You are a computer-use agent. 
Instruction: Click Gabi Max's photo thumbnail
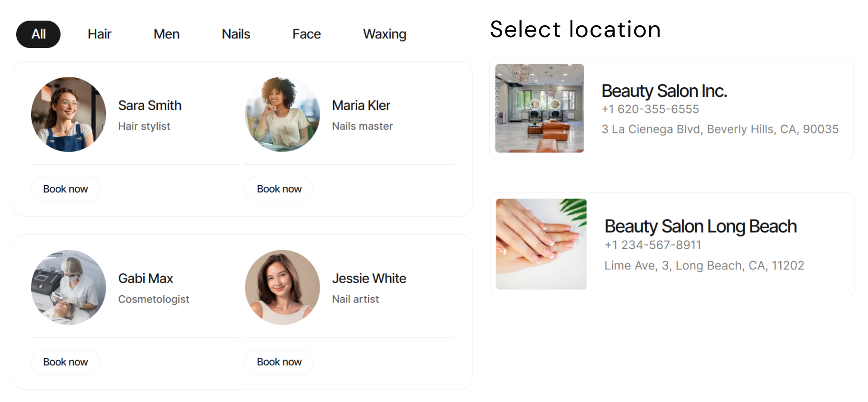pos(68,287)
